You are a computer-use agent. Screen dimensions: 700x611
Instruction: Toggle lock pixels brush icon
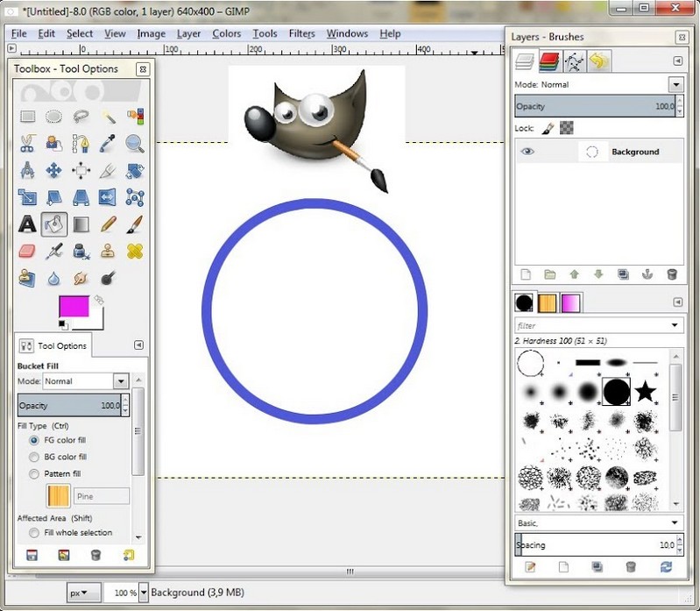pos(548,128)
